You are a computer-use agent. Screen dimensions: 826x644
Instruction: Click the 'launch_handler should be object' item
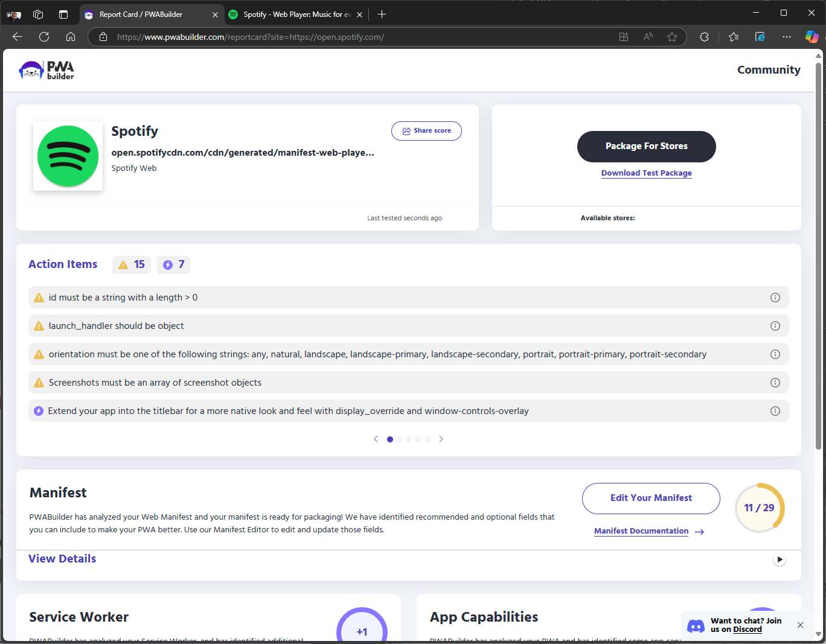409,326
